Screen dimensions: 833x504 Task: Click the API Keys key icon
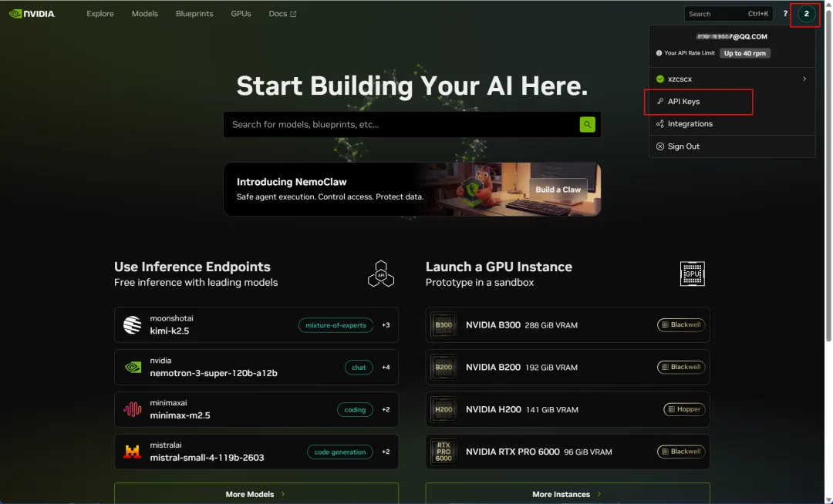coord(659,101)
